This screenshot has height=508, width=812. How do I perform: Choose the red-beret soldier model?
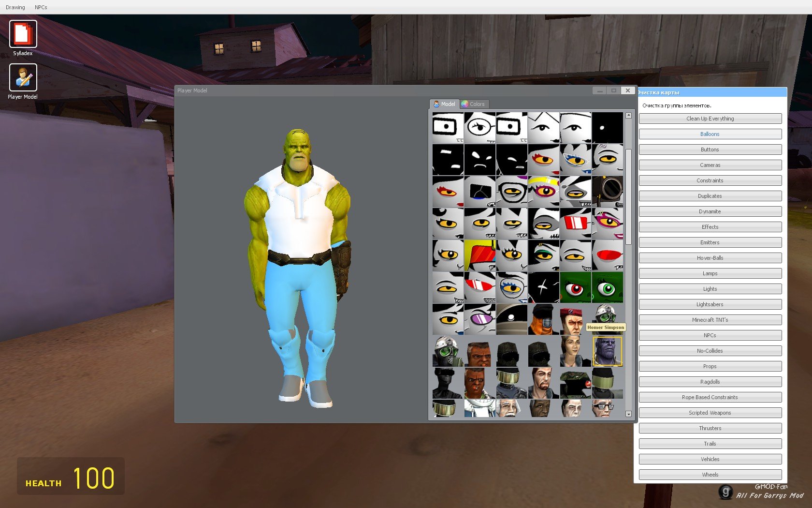point(575,319)
